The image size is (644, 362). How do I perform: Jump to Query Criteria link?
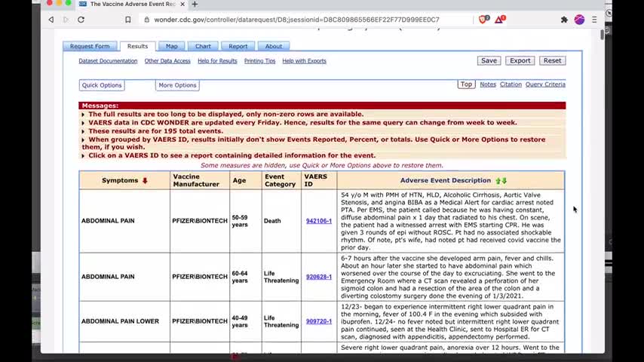pos(545,84)
